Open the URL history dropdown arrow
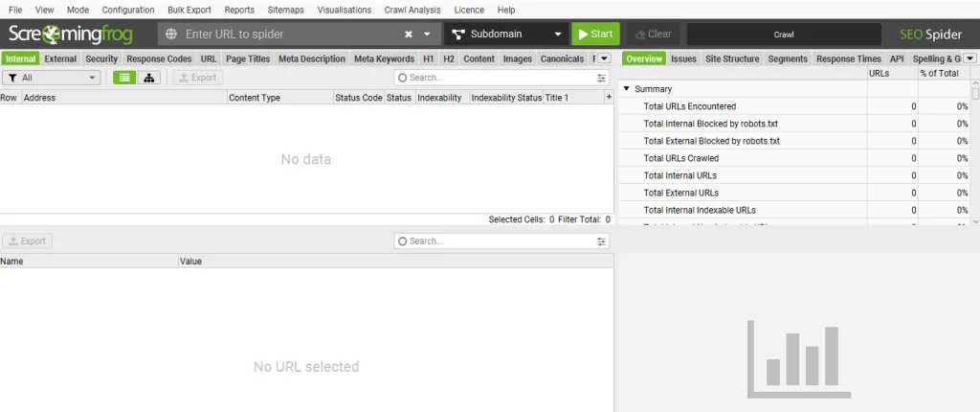Viewport: 980px width, 412px height. 427,34
